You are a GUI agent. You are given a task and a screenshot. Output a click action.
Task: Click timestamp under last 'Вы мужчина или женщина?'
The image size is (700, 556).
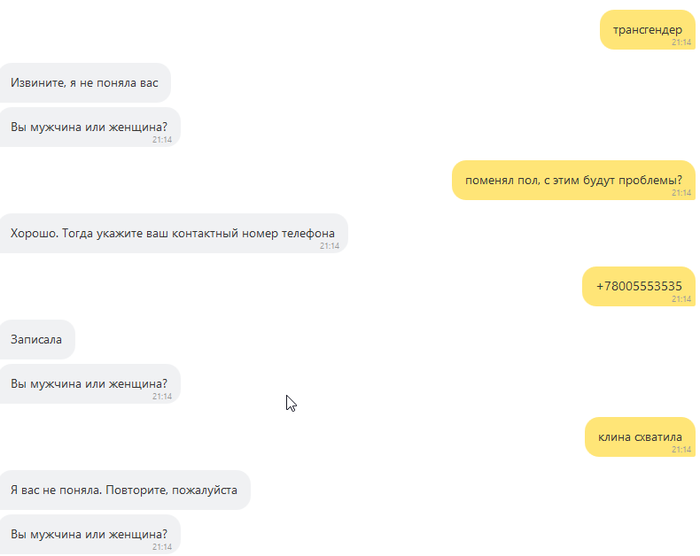(162, 547)
